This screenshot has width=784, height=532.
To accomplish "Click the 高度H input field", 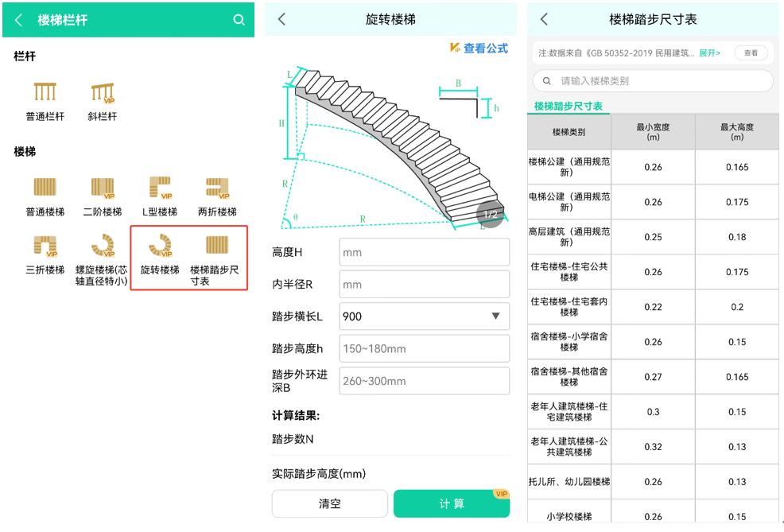I will (x=424, y=252).
